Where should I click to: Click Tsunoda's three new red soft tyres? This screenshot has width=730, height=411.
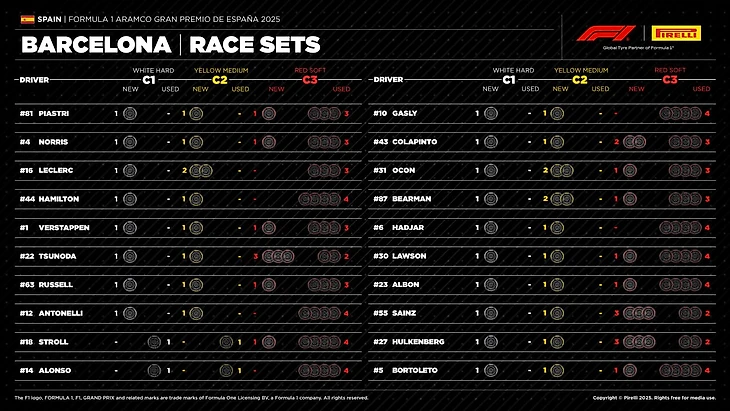(x=280, y=256)
